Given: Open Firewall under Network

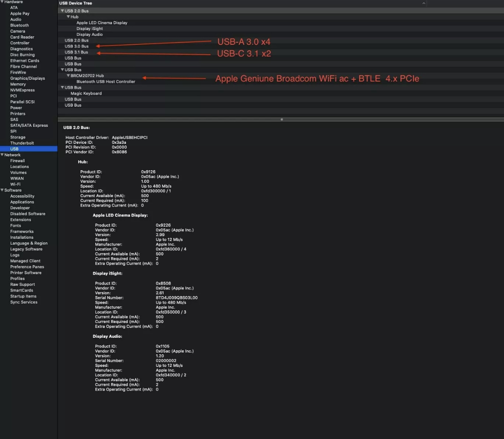Looking at the screenshot, I should [x=17, y=161].
